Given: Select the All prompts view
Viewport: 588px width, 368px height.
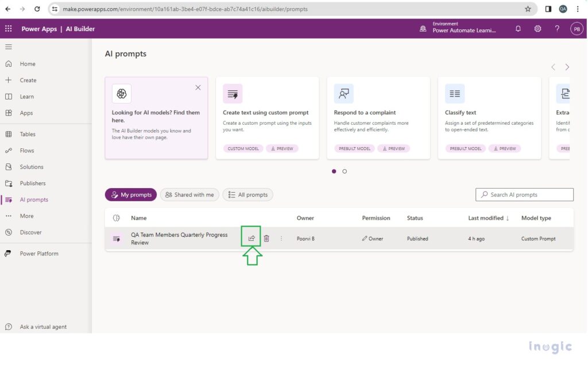Looking at the screenshot, I should tap(247, 194).
